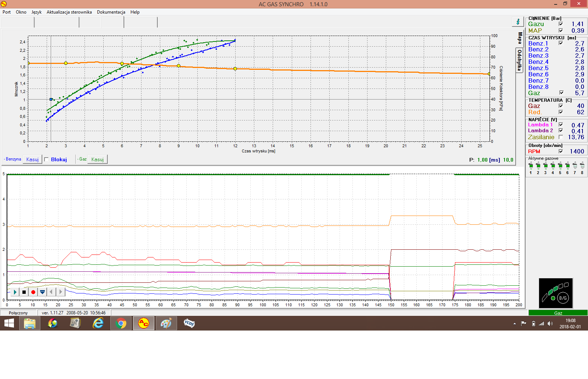588x379 pixels.
Task: Click the volume icon in system tray
Action: coord(550,324)
